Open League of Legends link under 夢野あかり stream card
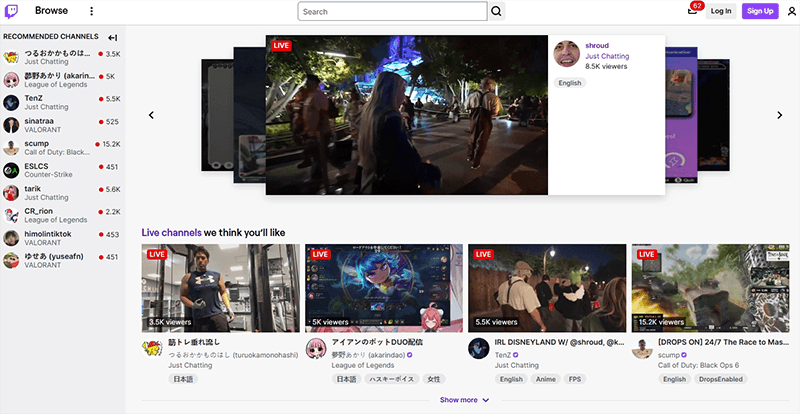This screenshot has height=414, width=800. click(x=363, y=366)
